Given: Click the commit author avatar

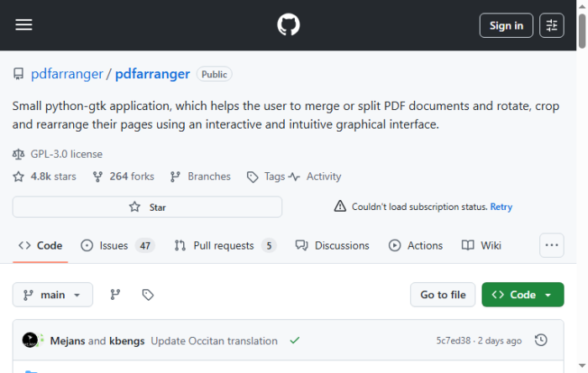Looking at the screenshot, I should tap(30, 340).
